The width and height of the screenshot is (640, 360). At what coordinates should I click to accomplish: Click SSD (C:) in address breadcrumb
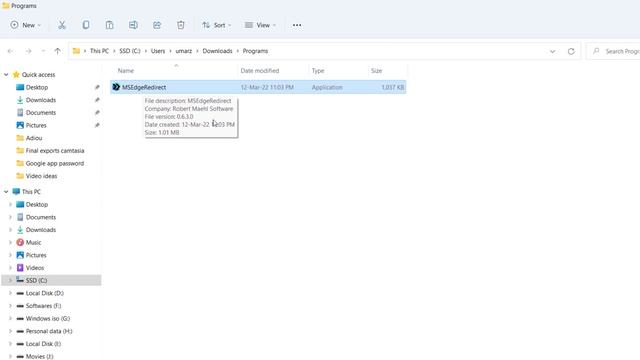click(x=130, y=51)
